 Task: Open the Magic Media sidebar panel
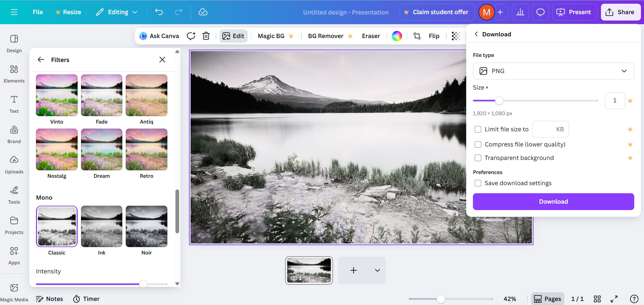point(14,292)
